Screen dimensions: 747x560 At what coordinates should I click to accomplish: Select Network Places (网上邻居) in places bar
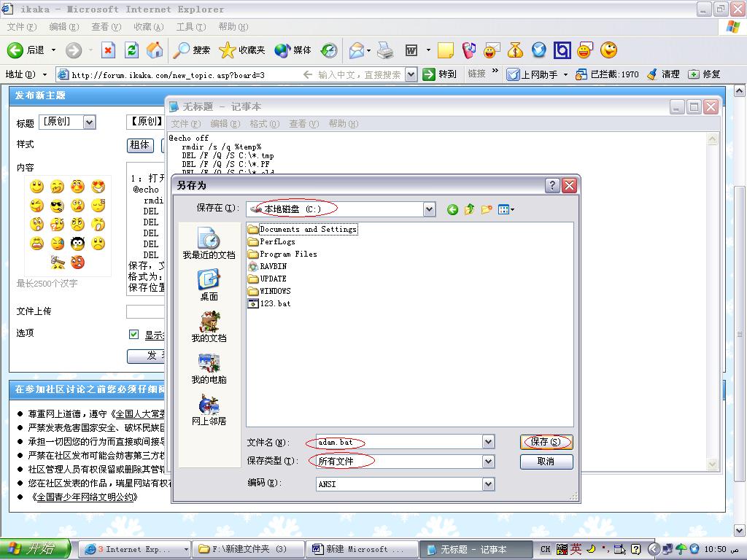click(209, 410)
